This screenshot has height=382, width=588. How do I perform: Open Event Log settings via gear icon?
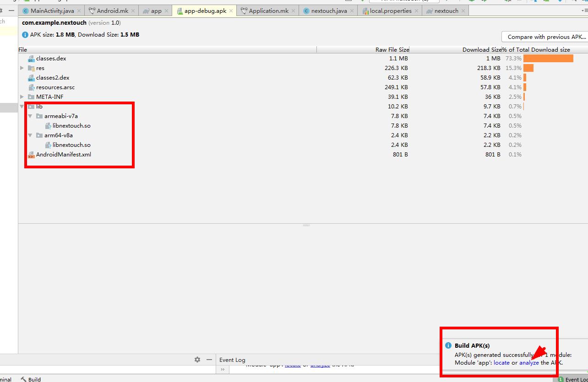click(197, 360)
